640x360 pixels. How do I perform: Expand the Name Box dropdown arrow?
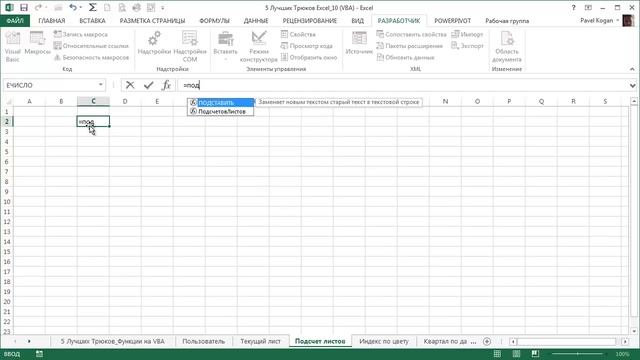(x=100, y=85)
